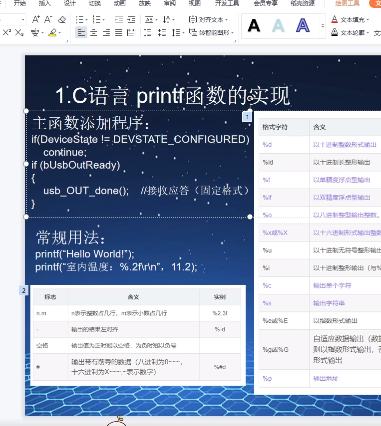Open the 视图 View tab

tap(195, 3)
